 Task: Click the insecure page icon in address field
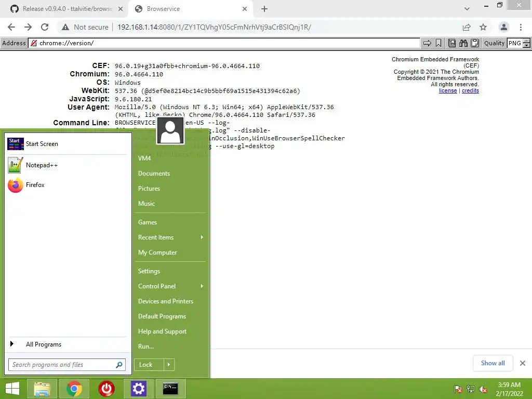coord(34,43)
